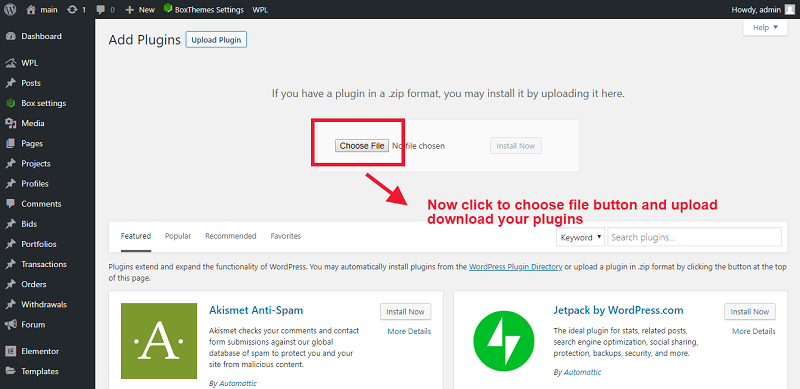Screen dimensions: 800x389
Task: Open the Akismet Anti-Spam title link
Action: [256, 310]
